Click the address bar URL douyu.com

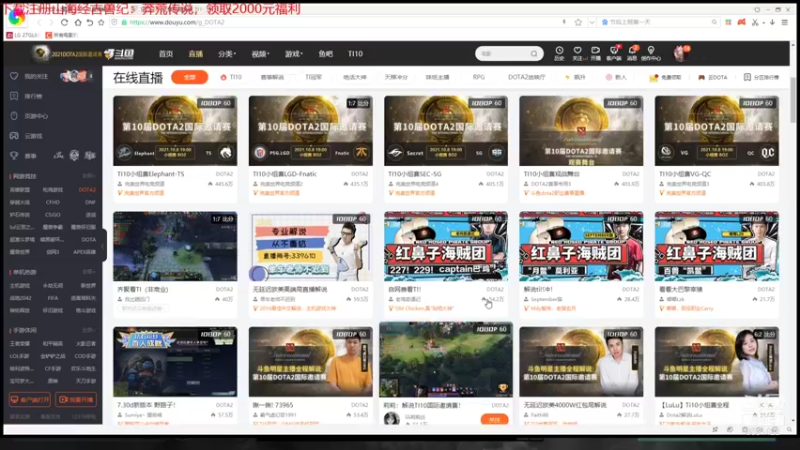[177, 22]
